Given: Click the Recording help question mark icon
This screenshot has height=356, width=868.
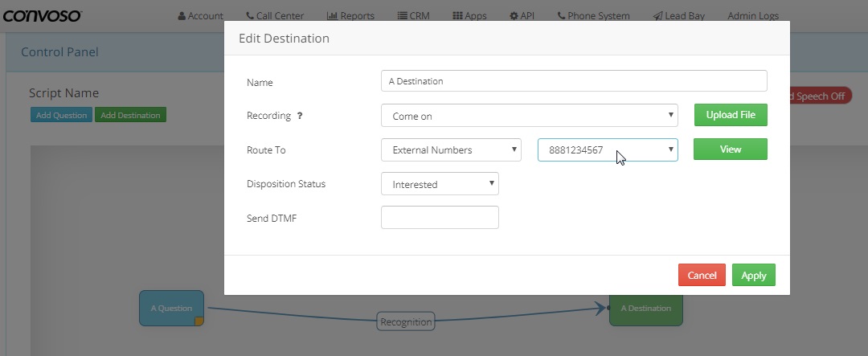Looking at the screenshot, I should coord(300,116).
